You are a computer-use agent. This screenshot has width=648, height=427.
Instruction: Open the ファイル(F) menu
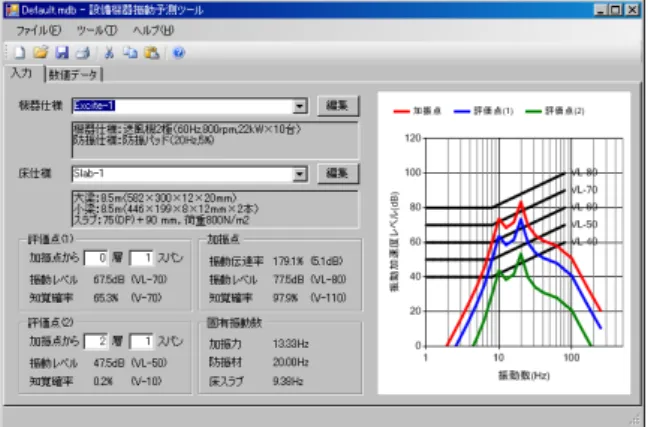coord(38,30)
